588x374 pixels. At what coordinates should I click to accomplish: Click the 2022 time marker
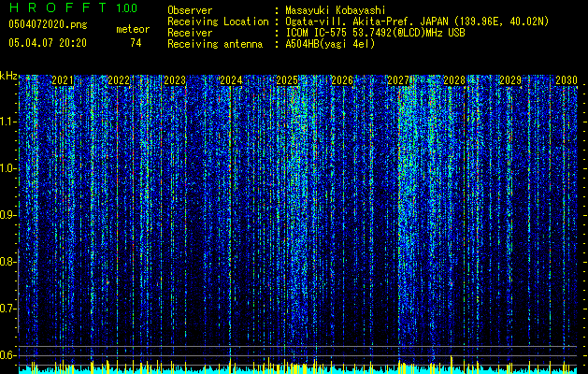point(119,80)
